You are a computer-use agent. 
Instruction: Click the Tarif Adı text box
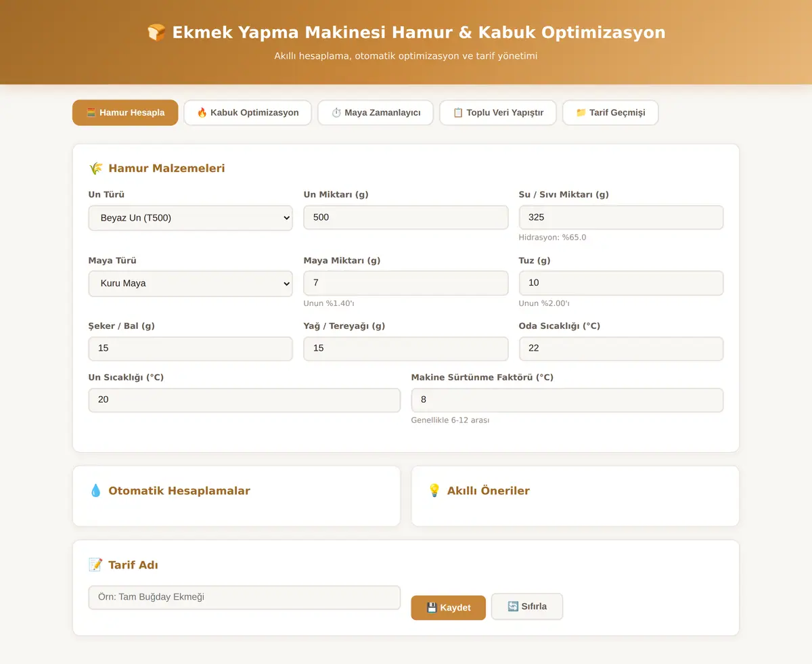tap(244, 598)
